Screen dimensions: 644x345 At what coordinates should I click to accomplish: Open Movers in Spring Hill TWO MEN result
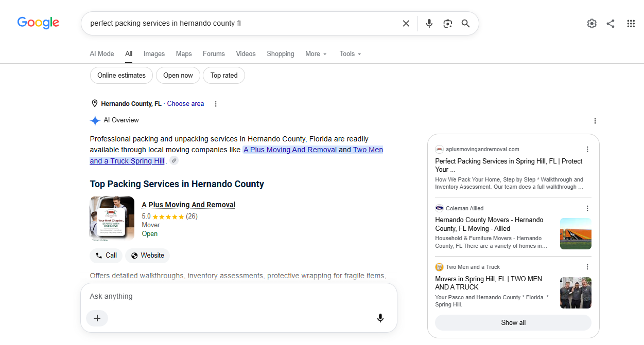(x=489, y=283)
